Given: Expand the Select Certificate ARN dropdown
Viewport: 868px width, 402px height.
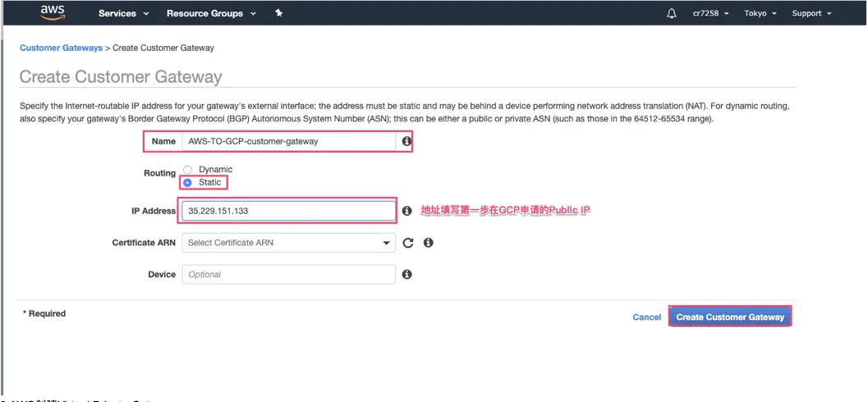Looking at the screenshot, I should coord(288,242).
